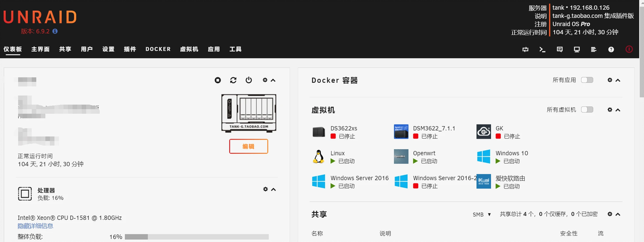Image resolution: width=644 pixels, height=242 pixels.
Task: Open the help question mark icon
Action: tap(611, 49)
